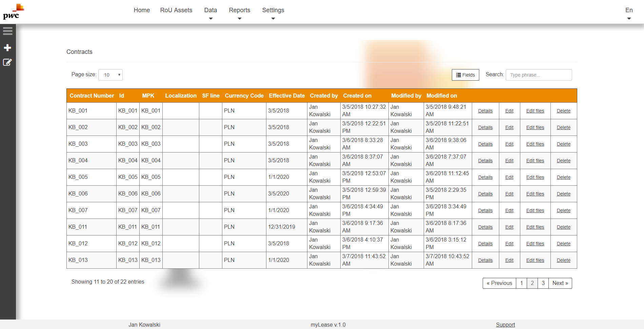Screen dimensions: 644x329
Task: Click the edit pencil sidebar icon
Action: (x=7, y=62)
